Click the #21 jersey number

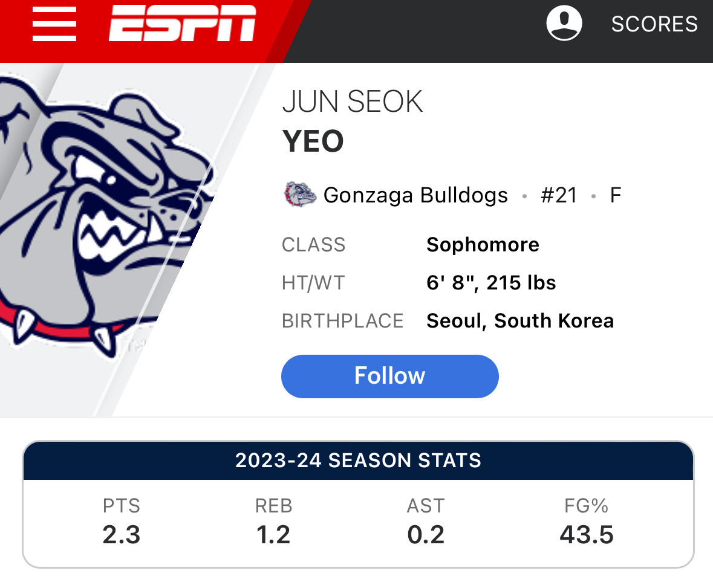click(559, 195)
